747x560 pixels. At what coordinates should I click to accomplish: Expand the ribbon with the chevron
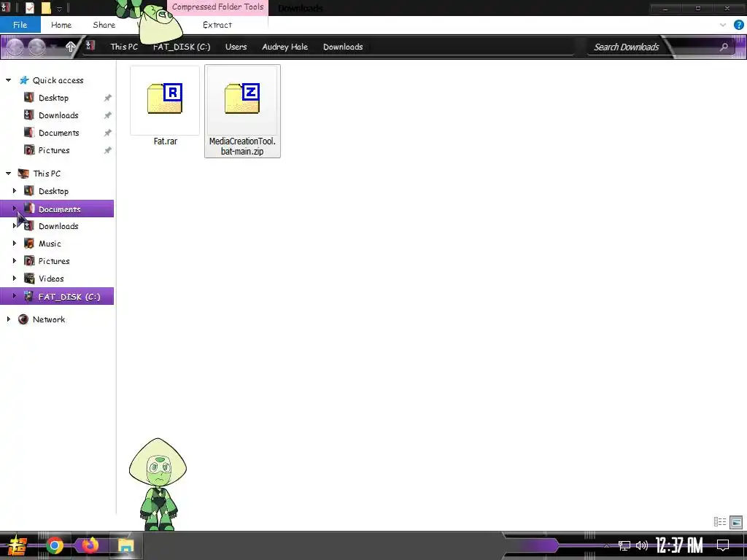point(723,25)
